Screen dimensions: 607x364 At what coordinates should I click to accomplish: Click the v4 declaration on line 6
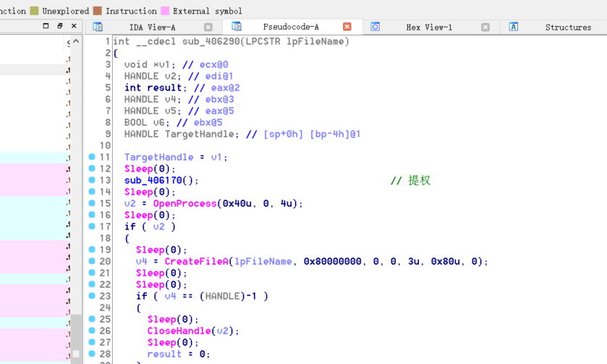click(x=170, y=100)
